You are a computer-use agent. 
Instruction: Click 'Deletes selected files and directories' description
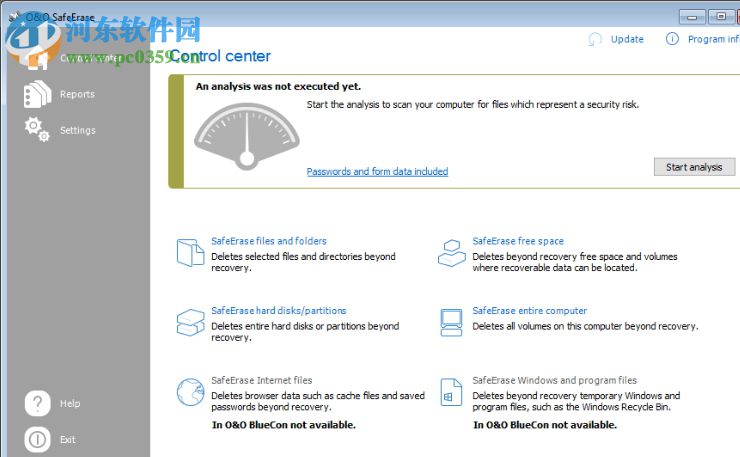pos(303,262)
